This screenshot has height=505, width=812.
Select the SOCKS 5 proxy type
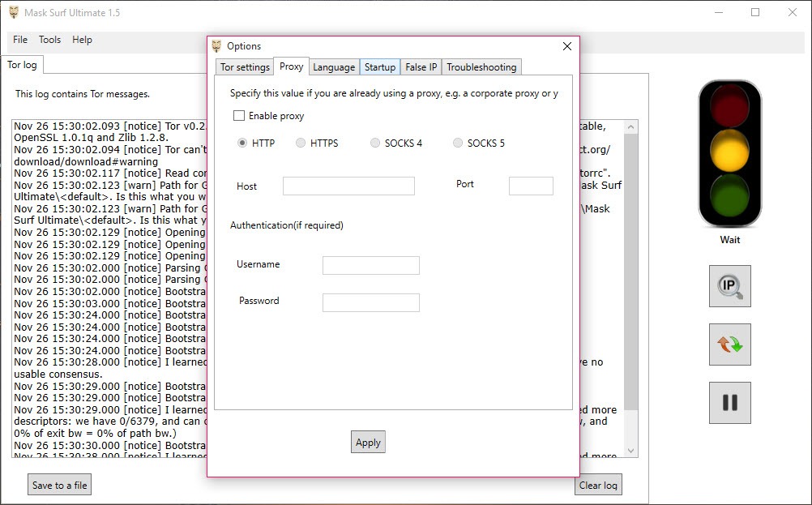tap(458, 143)
